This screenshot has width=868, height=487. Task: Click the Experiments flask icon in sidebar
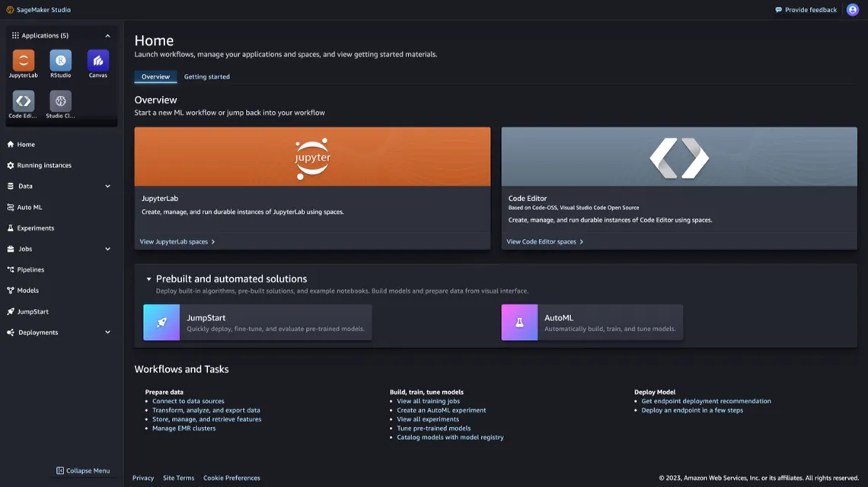11,228
